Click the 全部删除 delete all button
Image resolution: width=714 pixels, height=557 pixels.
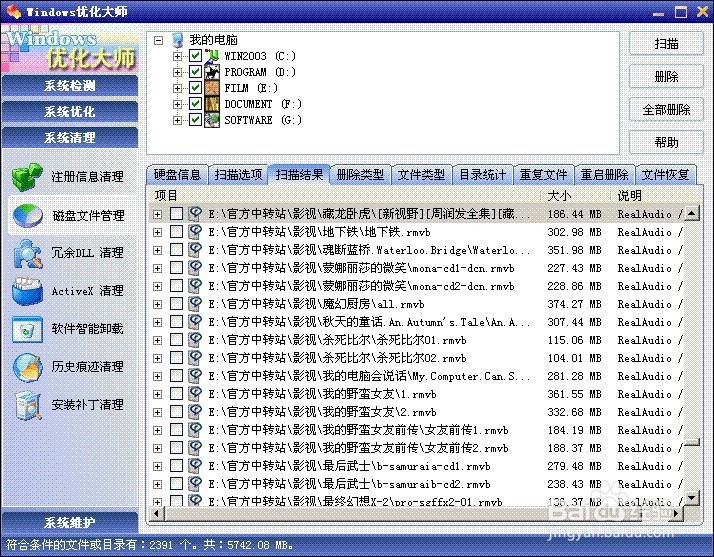666,110
